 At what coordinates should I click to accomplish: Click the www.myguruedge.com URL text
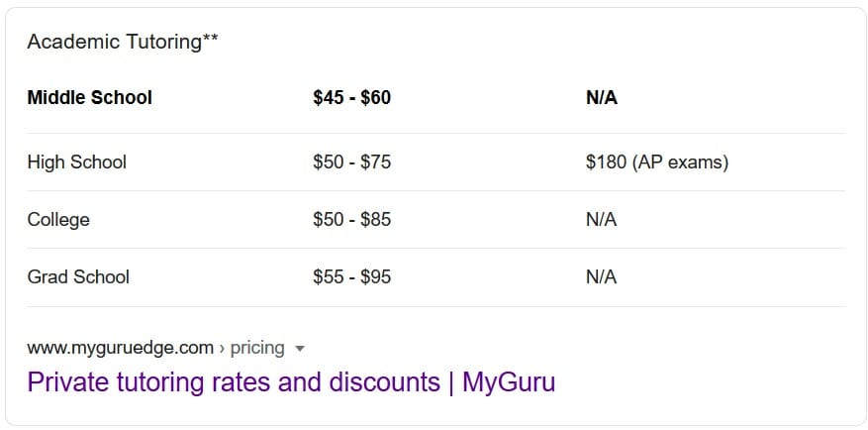[120, 348]
